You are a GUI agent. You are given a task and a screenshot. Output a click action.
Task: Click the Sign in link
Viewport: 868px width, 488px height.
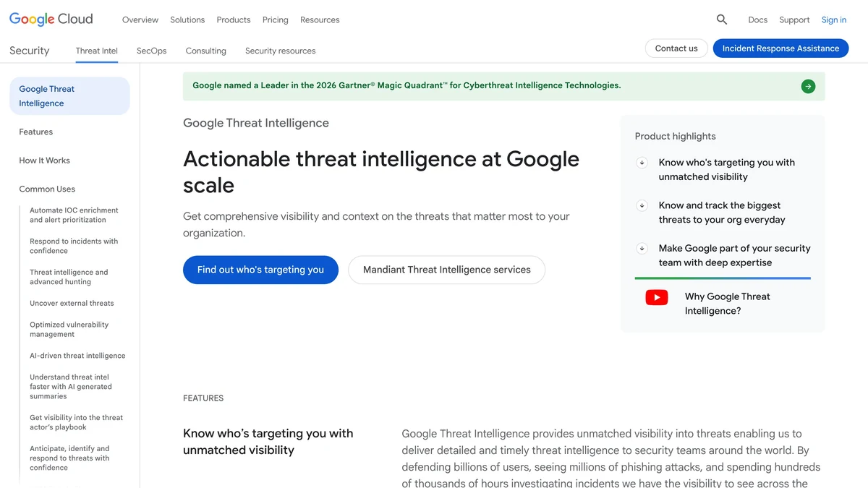(834, 20)
